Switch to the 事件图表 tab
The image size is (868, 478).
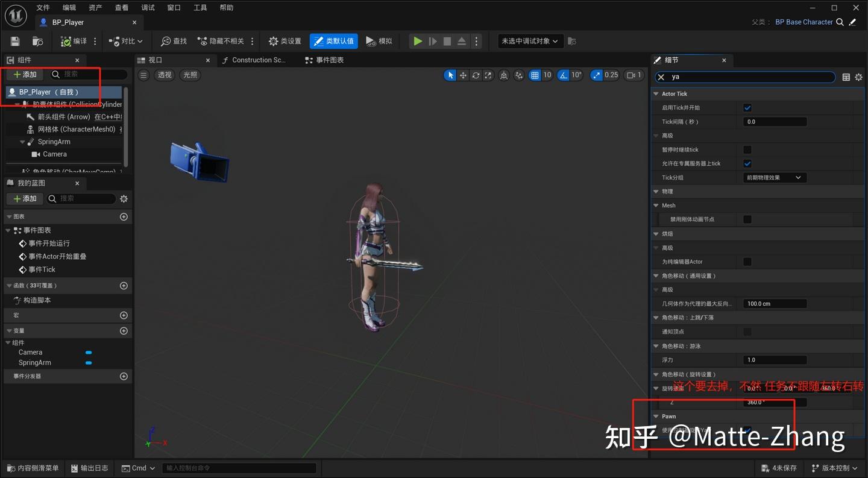[324, 60]
